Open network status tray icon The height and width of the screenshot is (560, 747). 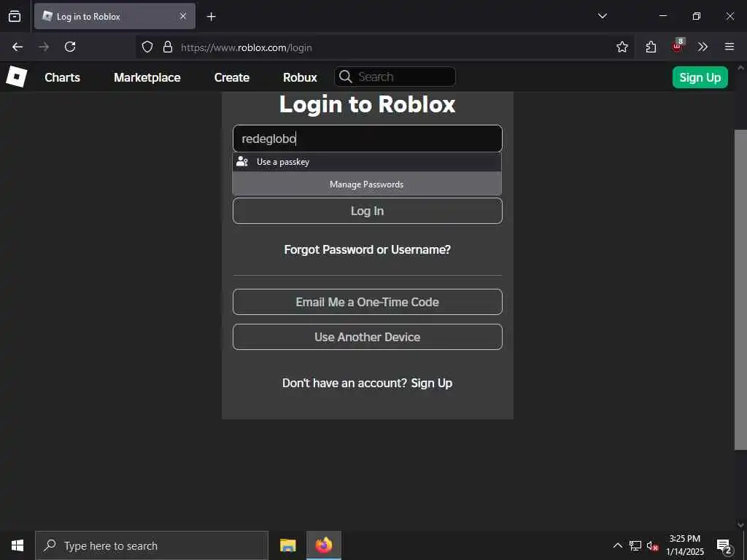coord(635,545)
